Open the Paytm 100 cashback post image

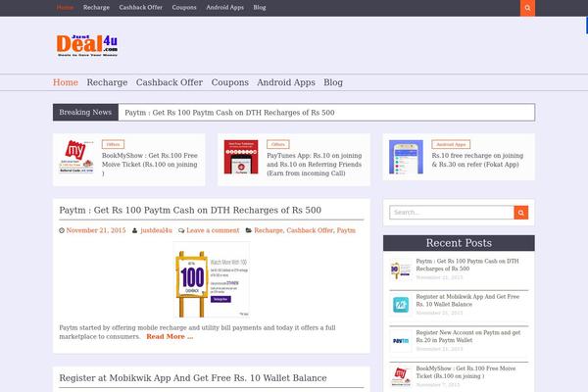pyautogui.click(x=211, y=279)
